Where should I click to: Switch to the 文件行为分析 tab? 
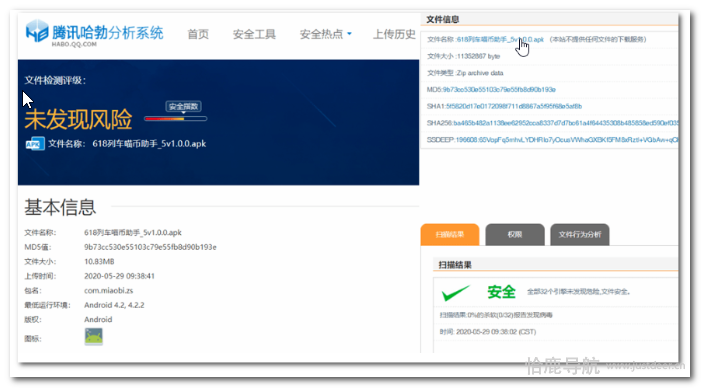580,235
